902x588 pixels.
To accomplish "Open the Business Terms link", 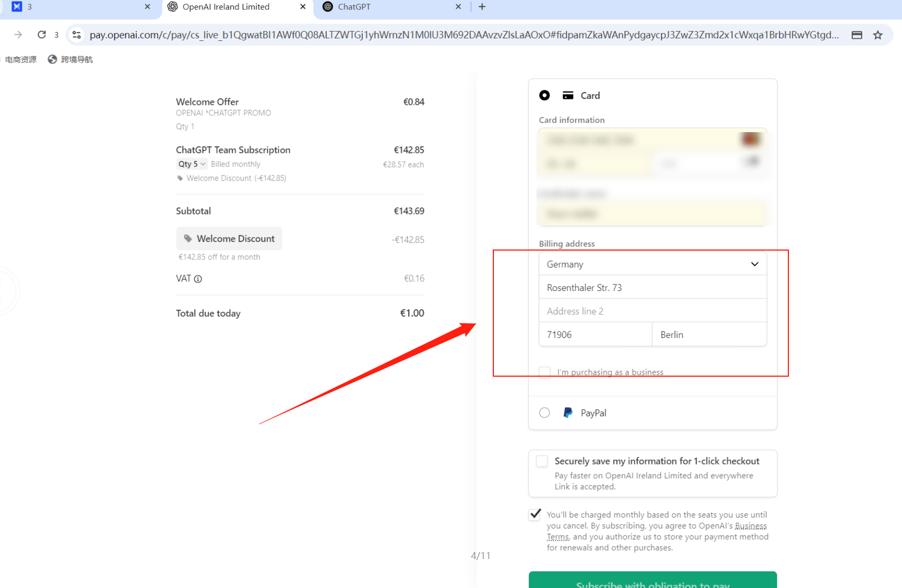I will click(750, 526).
